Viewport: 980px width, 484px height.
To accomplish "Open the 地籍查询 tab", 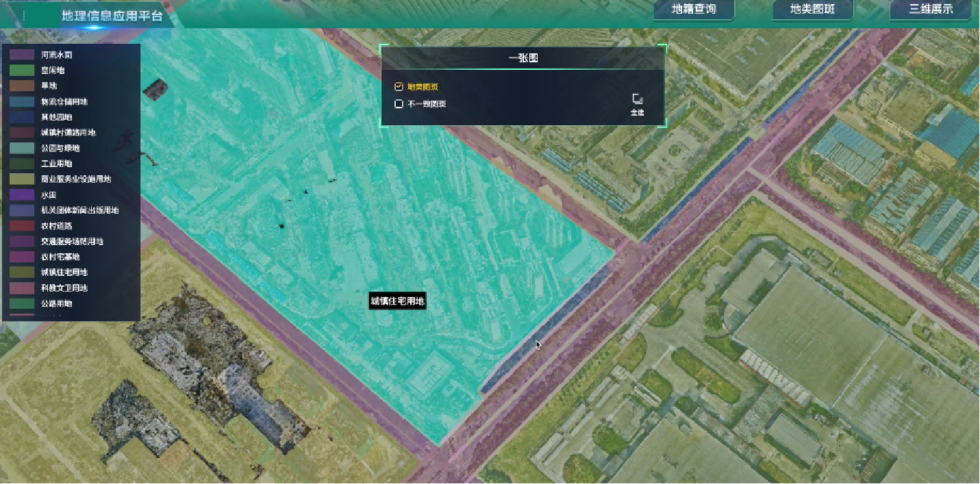I will tap(693, 10).
